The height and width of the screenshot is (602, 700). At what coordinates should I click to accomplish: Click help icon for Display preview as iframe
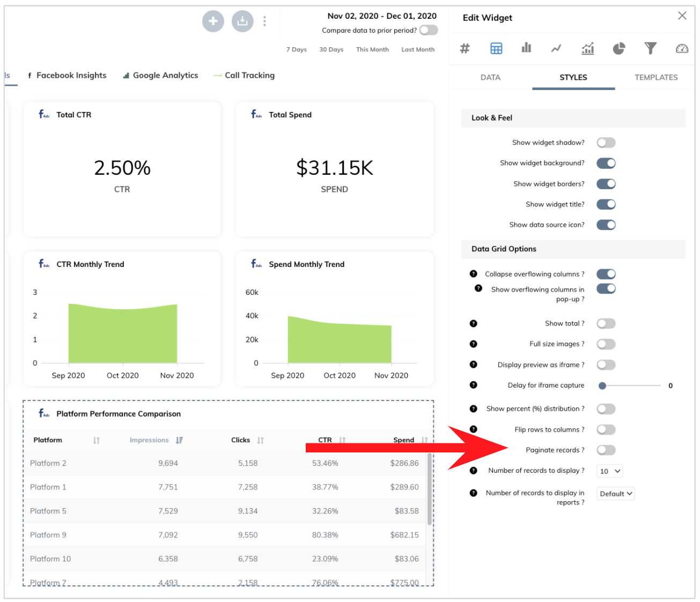[473, 365]
